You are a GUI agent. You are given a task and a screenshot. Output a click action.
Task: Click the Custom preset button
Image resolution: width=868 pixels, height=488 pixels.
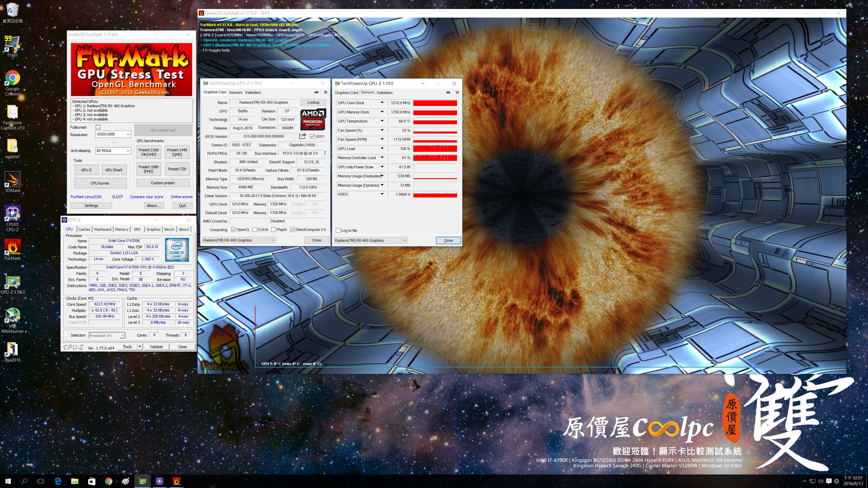click(x=163, y=183)
